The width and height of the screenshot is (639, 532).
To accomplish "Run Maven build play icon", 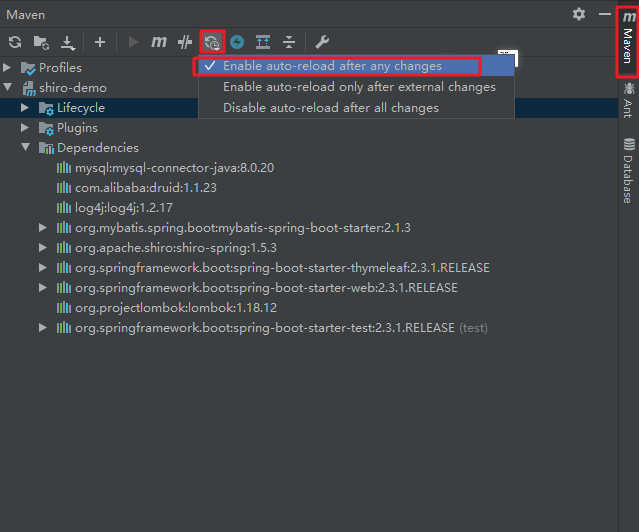I will coord(133,42).
